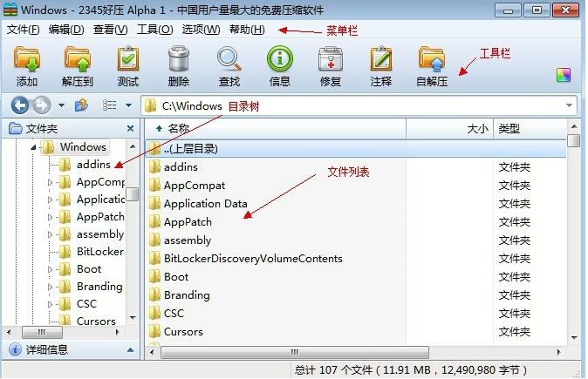This screenshot has height=379, width=588.
Task: Expand the 详细信息 details panel arrow
Action: (x=130, y=349)
